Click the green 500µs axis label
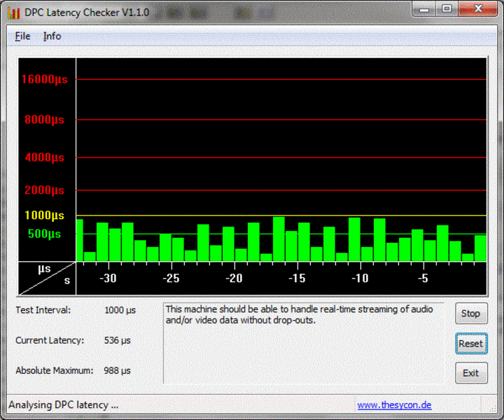The width and height of the screenshot is (504, 420). click(44, 234)
